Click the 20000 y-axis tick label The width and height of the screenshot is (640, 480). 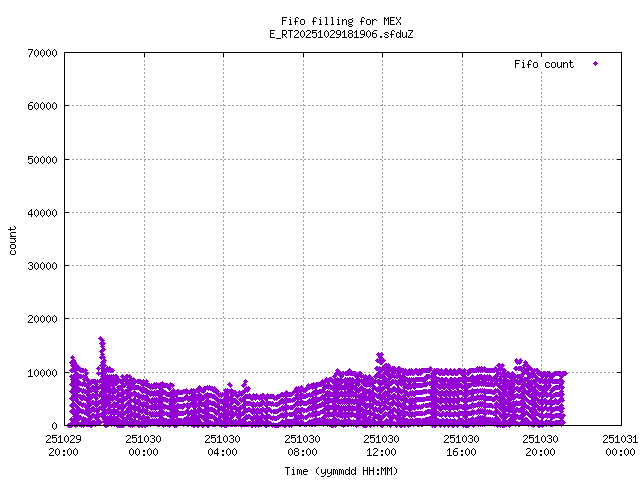pos(38,319)
